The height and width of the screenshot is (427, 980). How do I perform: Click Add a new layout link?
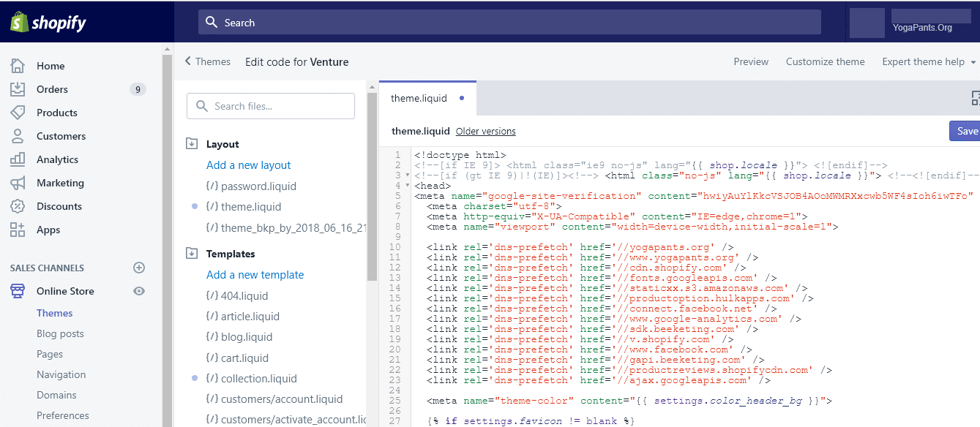pyautogui.click(x=249, y=165)
